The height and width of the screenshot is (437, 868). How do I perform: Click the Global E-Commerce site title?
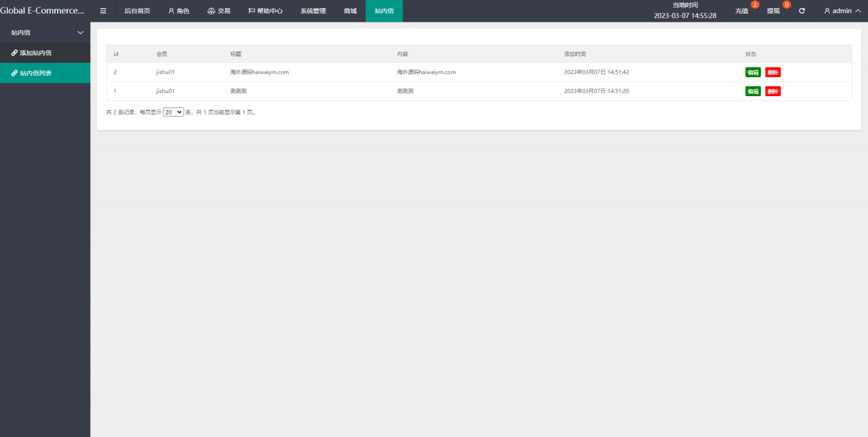coord(43,11)
